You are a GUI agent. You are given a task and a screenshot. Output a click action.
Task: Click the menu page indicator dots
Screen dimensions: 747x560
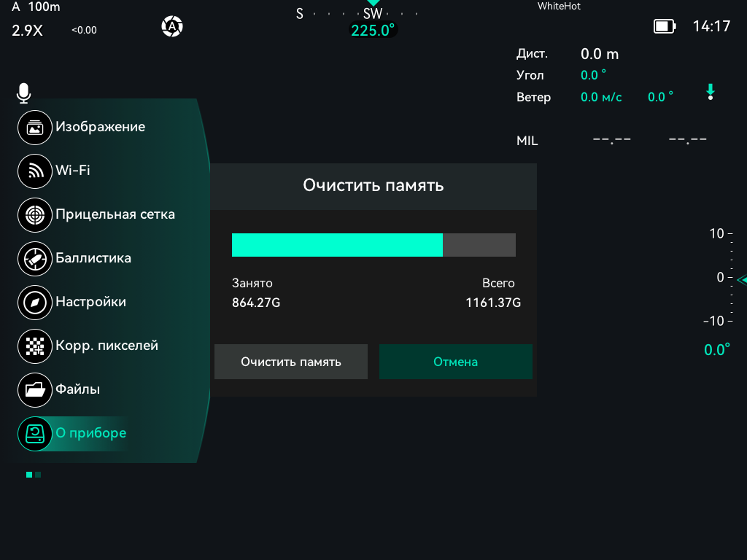(34, 475)
